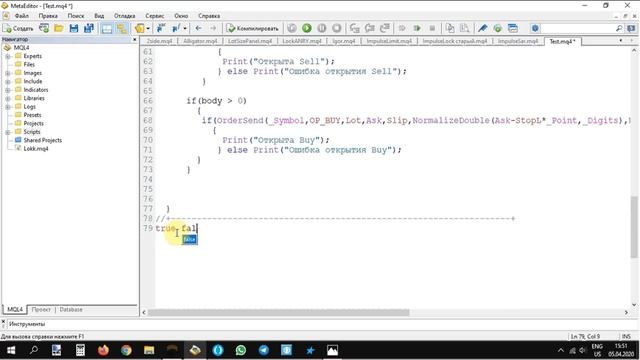The image size is (640, 360).
Task: Click the Step Out debug icon
Action: [384, 28]
